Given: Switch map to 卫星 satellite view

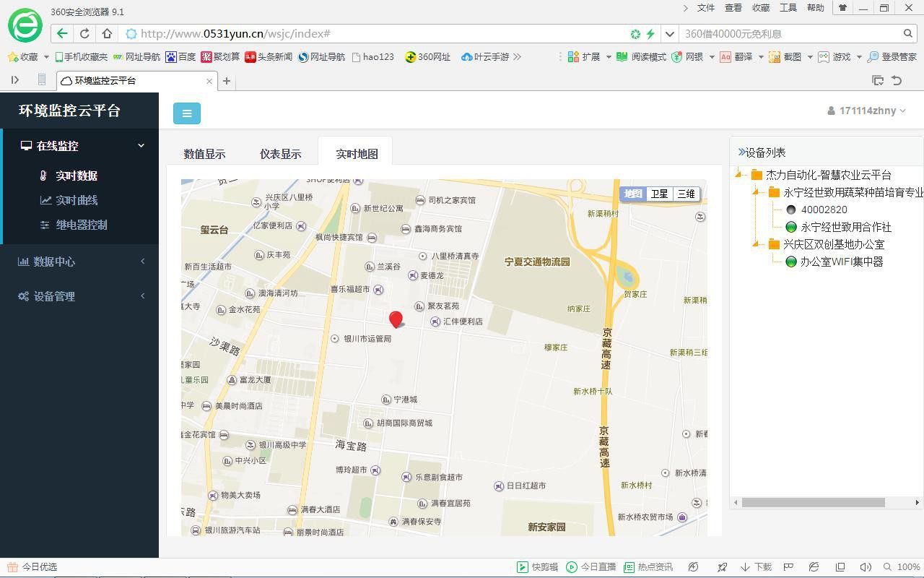Looking at the screenshot, I should click(660, 194).
